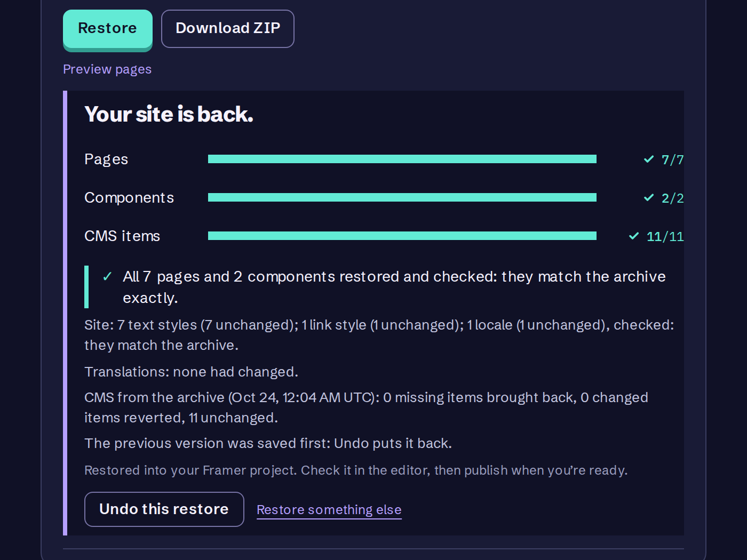
Task: Click the checkmark next to 11/11
Action: (634, 236)
